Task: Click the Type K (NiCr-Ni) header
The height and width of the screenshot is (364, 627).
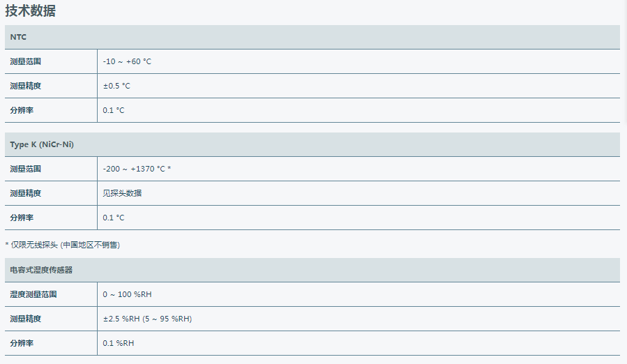Action: (x=42, y=144)
